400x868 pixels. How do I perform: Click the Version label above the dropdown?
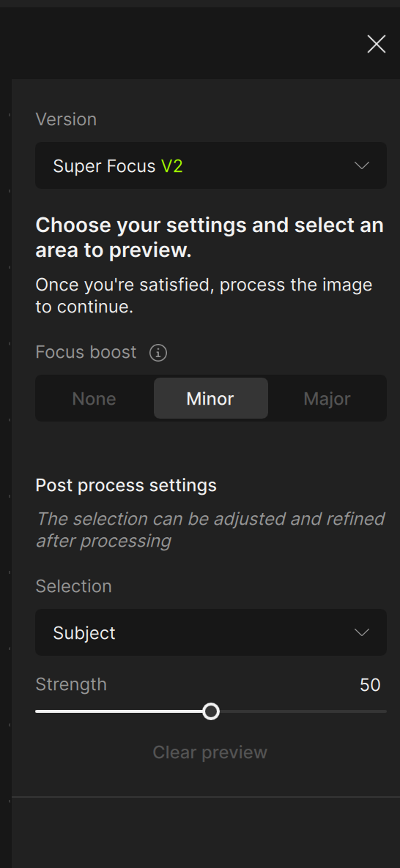[x=66, y=119]
